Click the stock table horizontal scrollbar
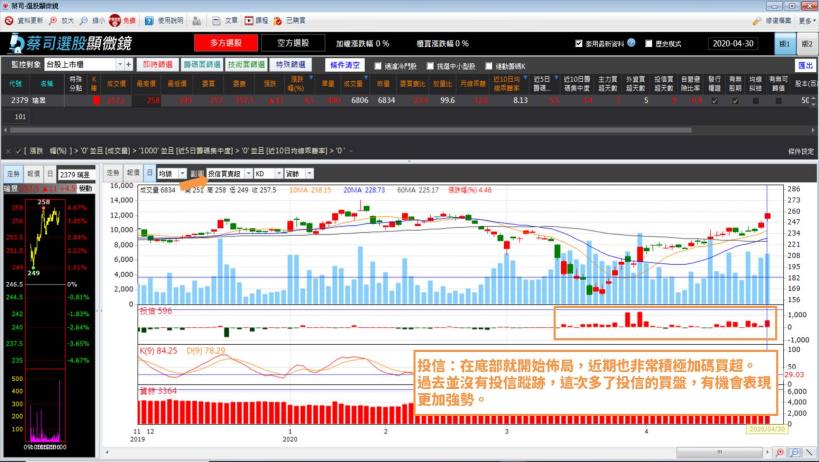 point(348,130)
